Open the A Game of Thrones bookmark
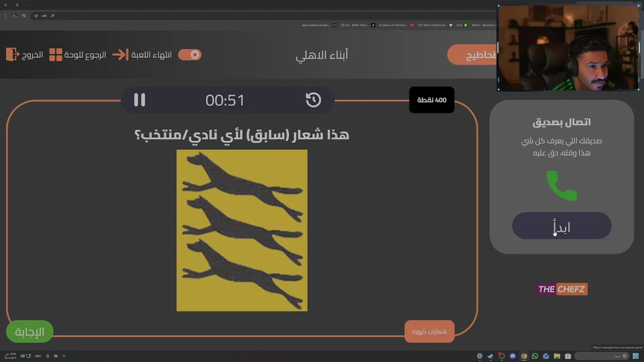Image resolution: width=644 pixels, height=362 pixels. pyautogui.click(x=396, y=25)
